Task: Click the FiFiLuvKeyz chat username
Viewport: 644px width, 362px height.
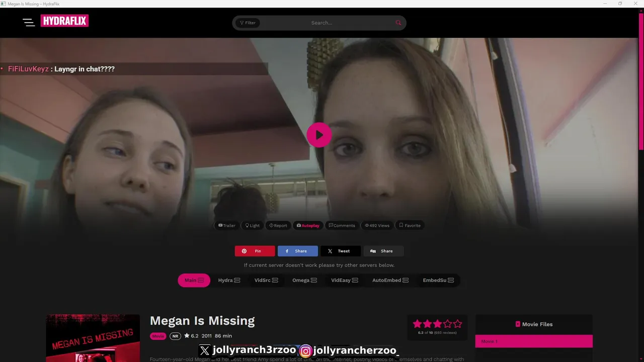Action: pyautogui.click(x=28, y=69)
